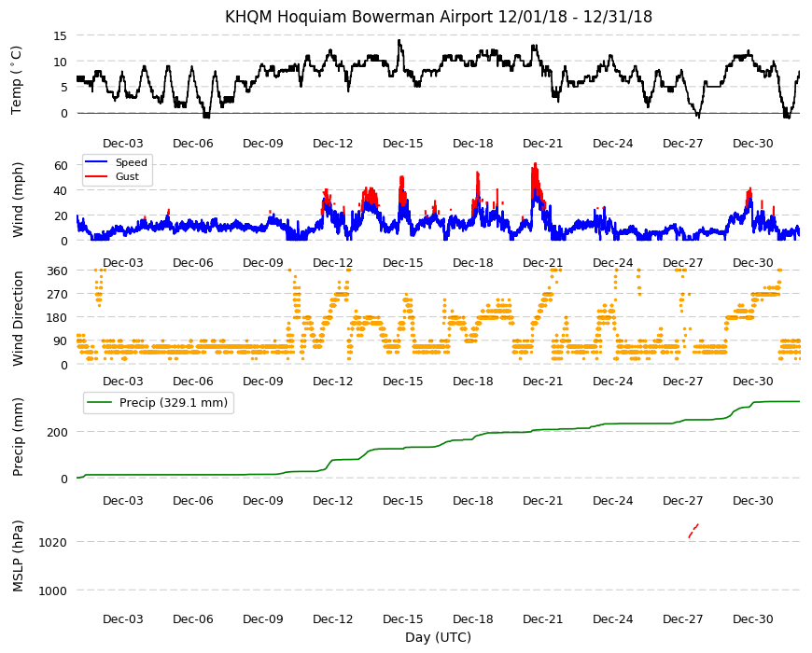Screen dimensions: 812x653
Task: Click the blue Speed legend line
Action: click(x=96, y=162)
